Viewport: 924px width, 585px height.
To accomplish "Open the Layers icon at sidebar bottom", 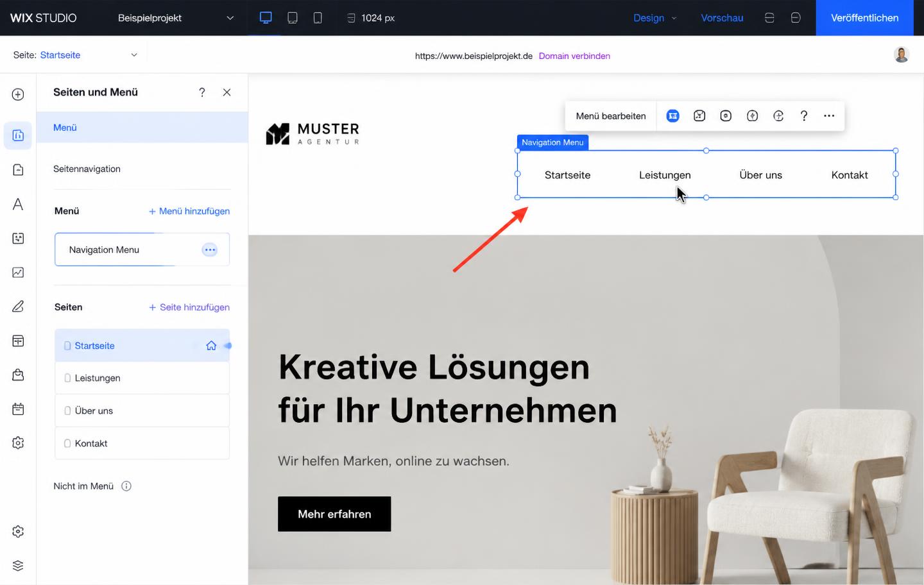I will click(18, 566).
